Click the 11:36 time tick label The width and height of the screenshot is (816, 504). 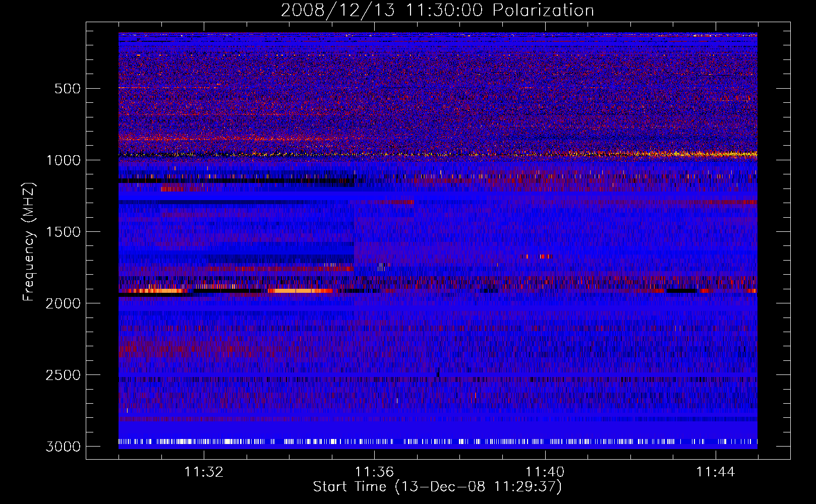(x=374, y=472)
